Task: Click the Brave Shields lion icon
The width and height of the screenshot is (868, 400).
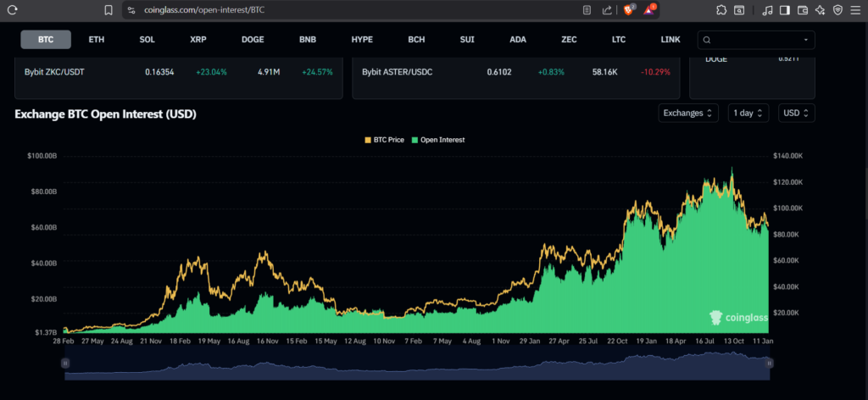Action: pos(629,10)
